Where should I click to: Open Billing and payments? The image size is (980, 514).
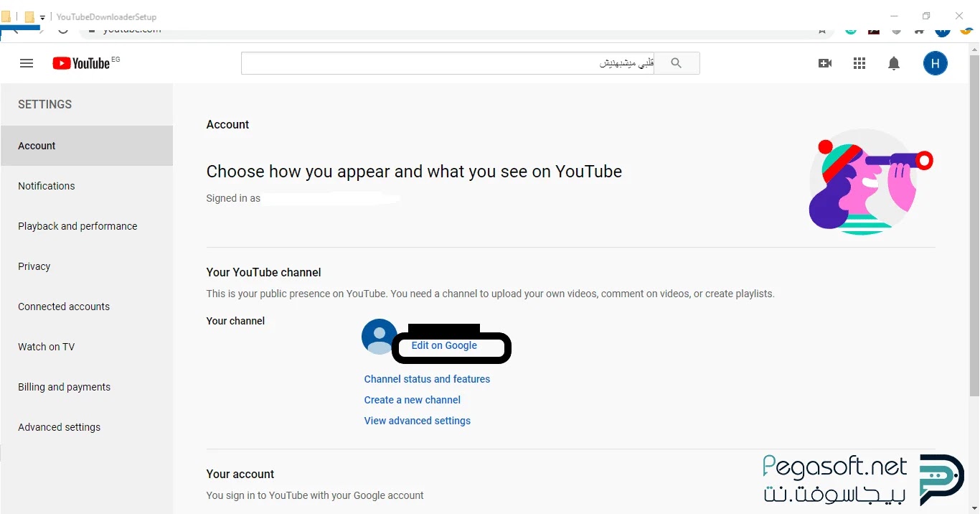pos(87,387)
